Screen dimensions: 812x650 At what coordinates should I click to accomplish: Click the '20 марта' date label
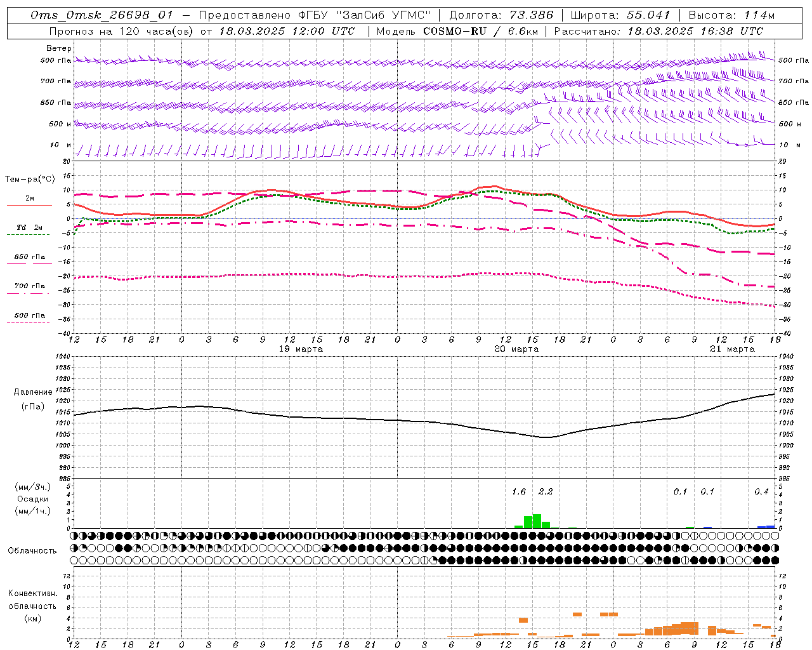pyautogui.click(x=517, y=349)
